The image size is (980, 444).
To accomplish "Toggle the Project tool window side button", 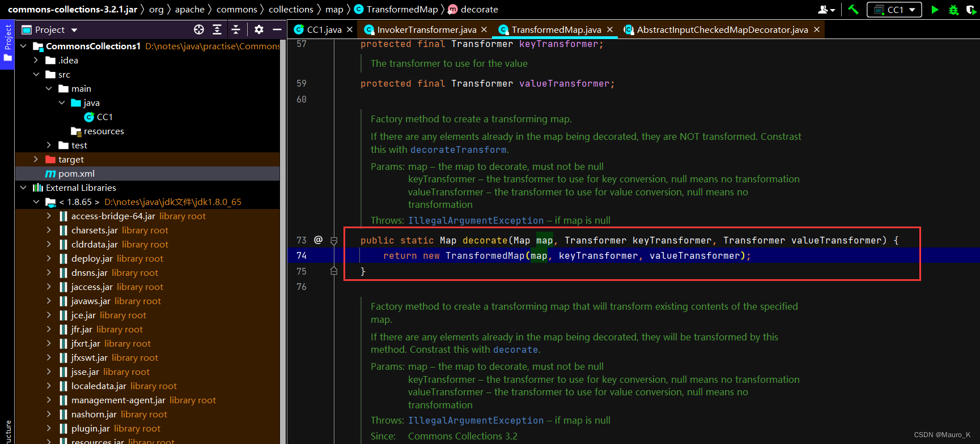I will [7, 44].
